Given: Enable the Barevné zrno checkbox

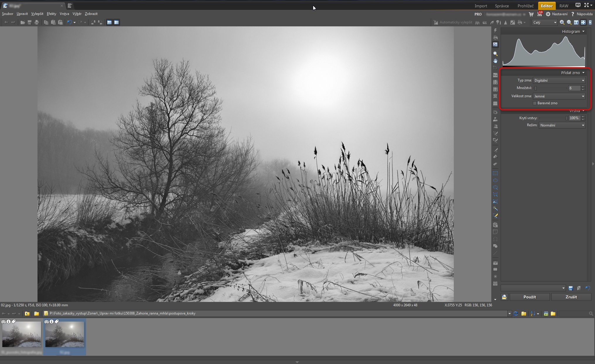Looking at the screenshot, I should (x=535, y=103).
